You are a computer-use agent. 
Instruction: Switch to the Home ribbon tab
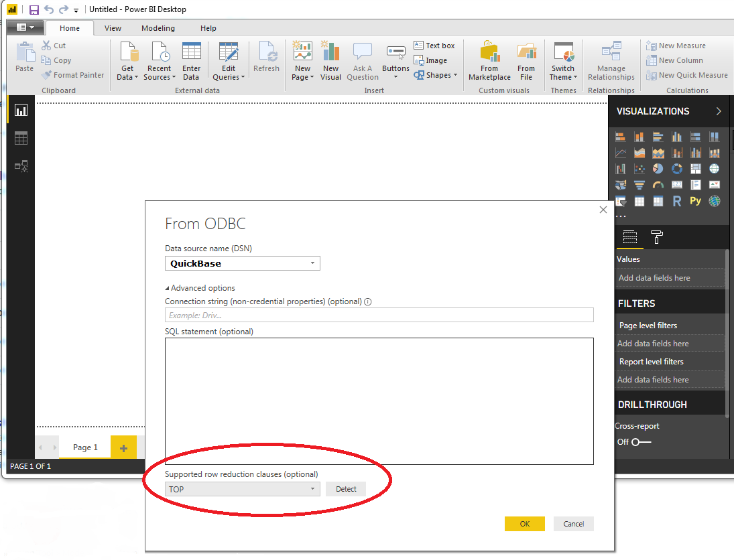[69, 28]
